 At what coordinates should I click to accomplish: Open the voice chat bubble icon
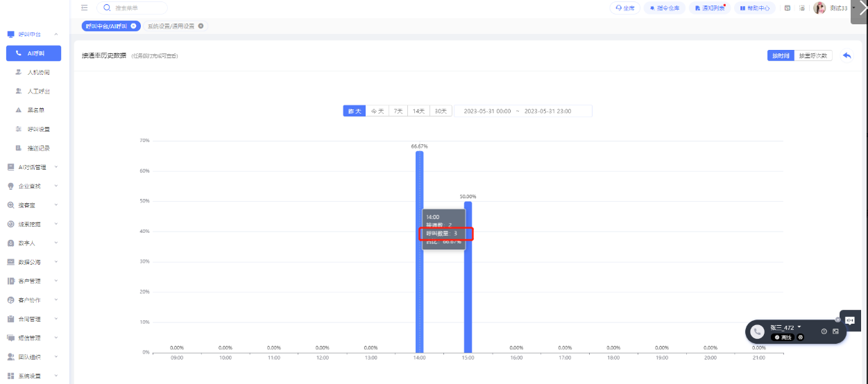click(849, 320)
